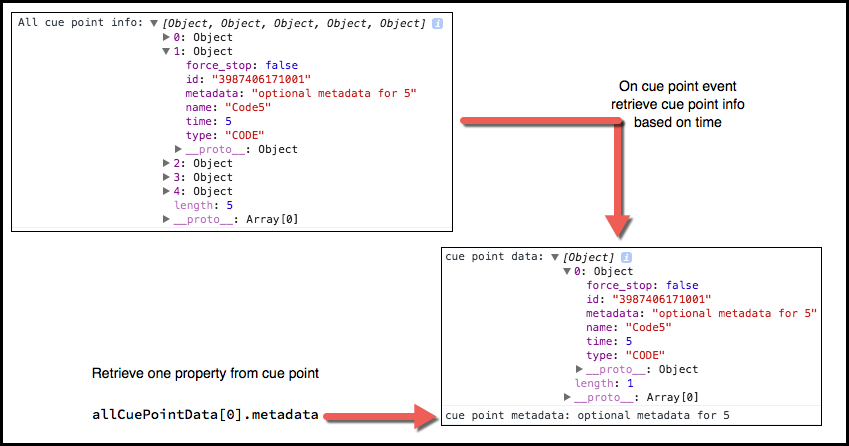Click the 'Code5' name value in bottom panel
Image resolution: width=849 pixels, height=446 pixels.
[x=648, y=327]
